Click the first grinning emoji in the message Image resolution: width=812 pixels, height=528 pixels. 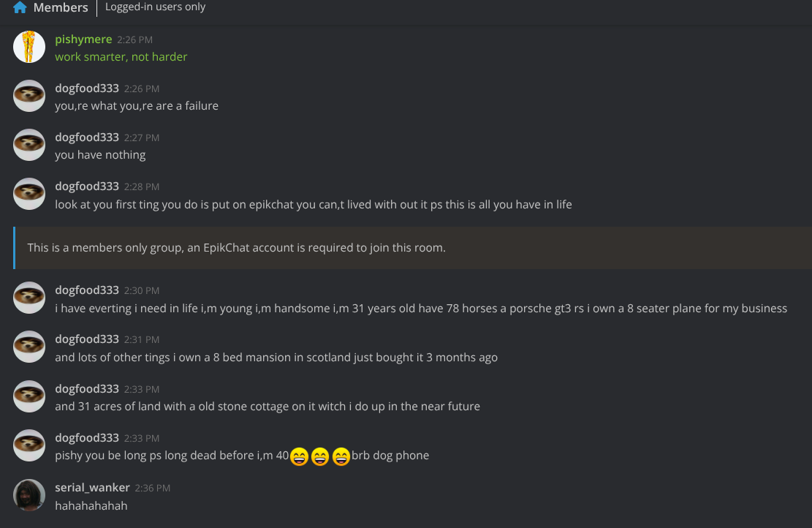click(299, 456)
